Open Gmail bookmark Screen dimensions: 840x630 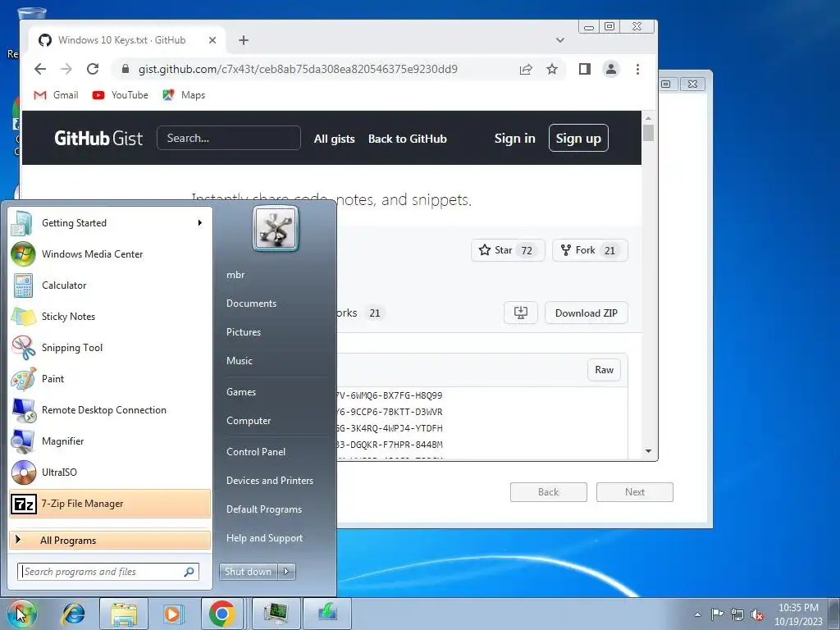[57, 95]
